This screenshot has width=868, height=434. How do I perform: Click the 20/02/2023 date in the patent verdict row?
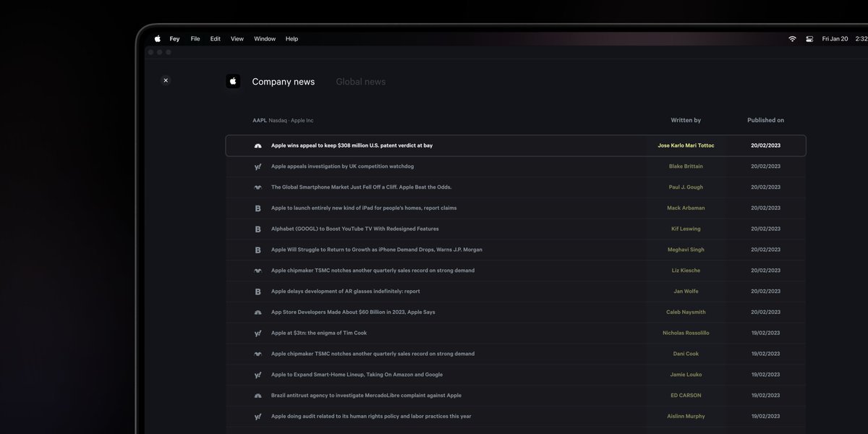point(765,145)
